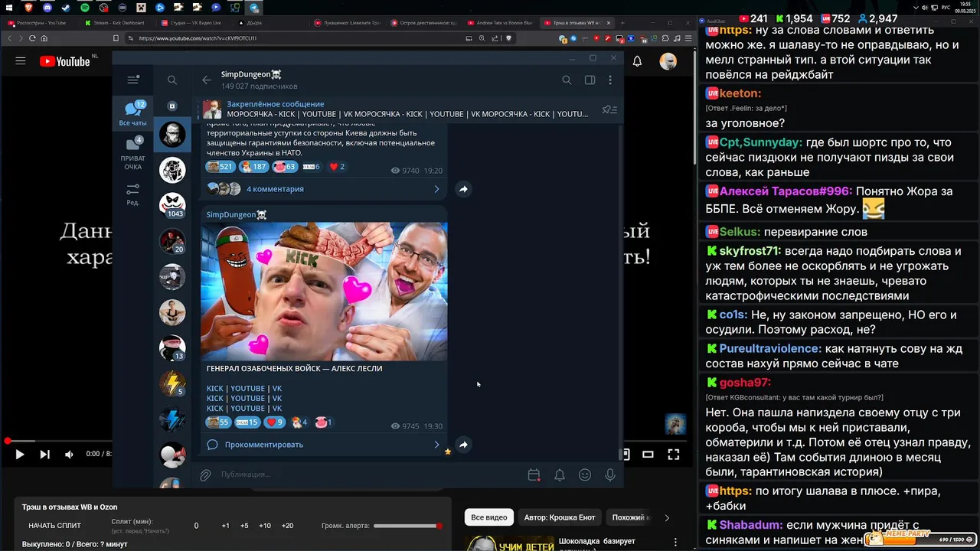Click heart reaction with count 2
Image resolution: width=980 pixels, height=551 pixels.
[337, 167]
